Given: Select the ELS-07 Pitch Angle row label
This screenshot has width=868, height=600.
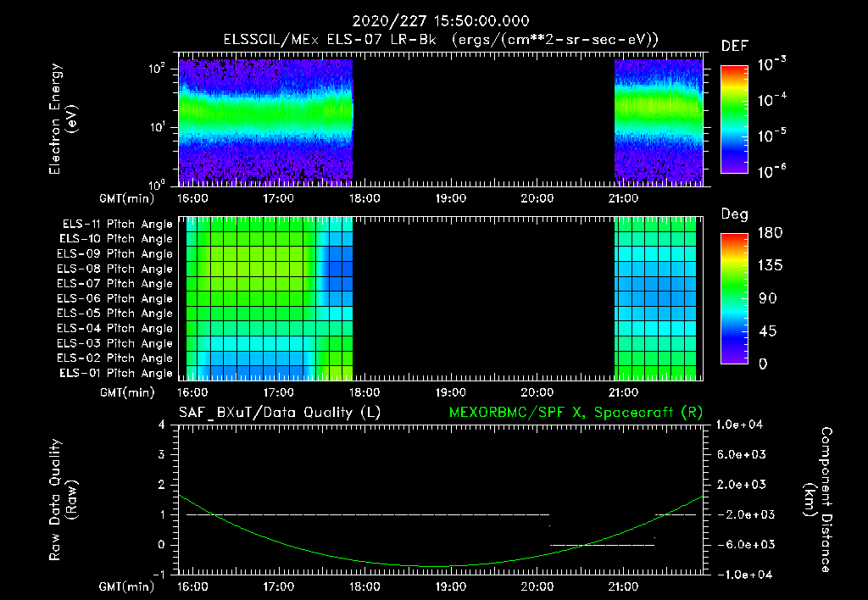Looking at the screenshot, I should click(114, 283).
